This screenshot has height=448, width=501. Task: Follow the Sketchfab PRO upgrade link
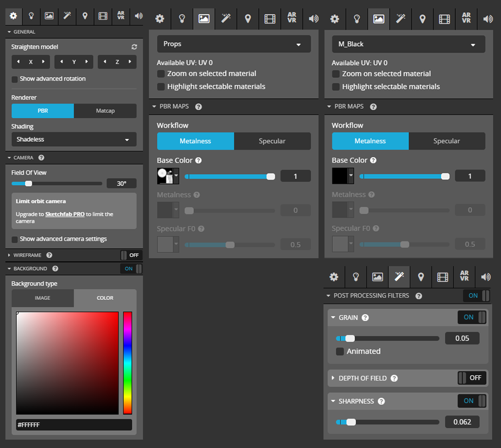[x=65, y=214]
